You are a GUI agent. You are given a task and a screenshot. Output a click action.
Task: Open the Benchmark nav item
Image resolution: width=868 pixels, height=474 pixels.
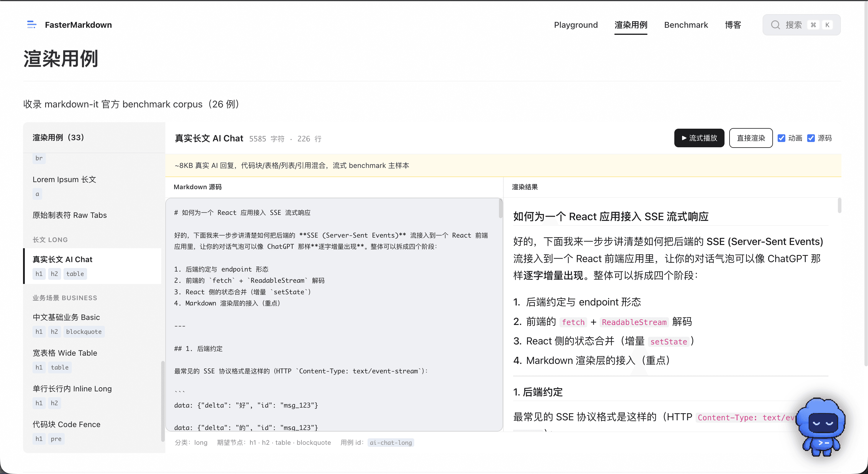coord(686,25)
